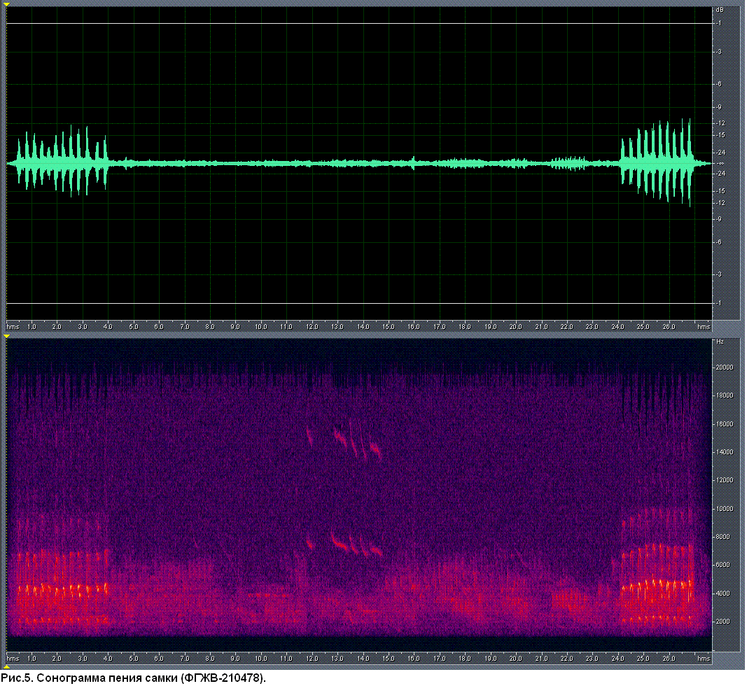Click 4.0 on the waveform time ruler
This screenshot has height=700, width=747.
pyautogui.click(x=108, y=327)
